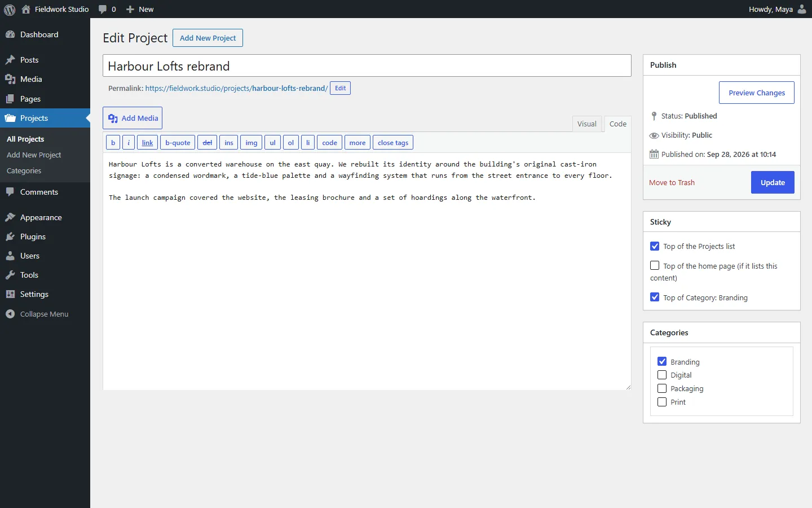Open Add New Project submenu item
Viewport: 812px width, 508px height.
pos(34,155)
